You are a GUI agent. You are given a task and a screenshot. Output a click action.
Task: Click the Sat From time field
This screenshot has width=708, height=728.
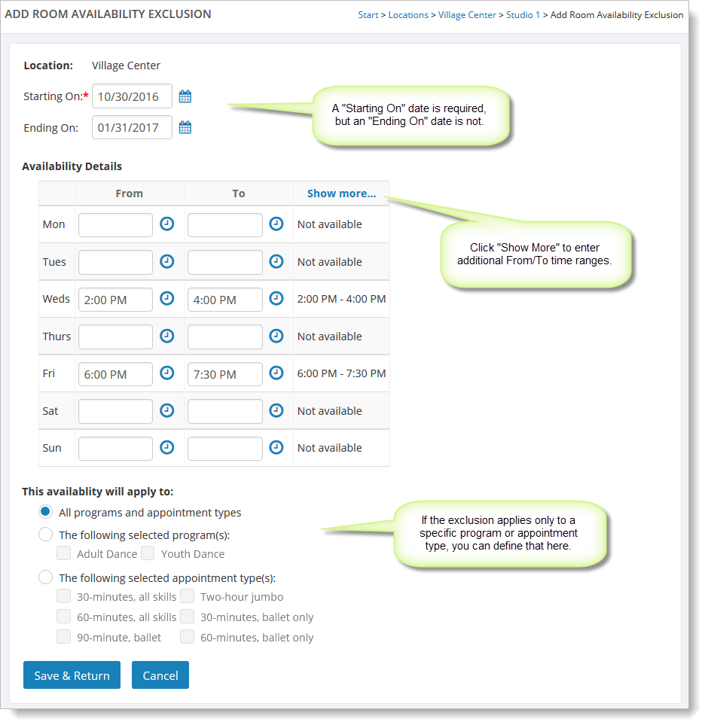[116, 411]
